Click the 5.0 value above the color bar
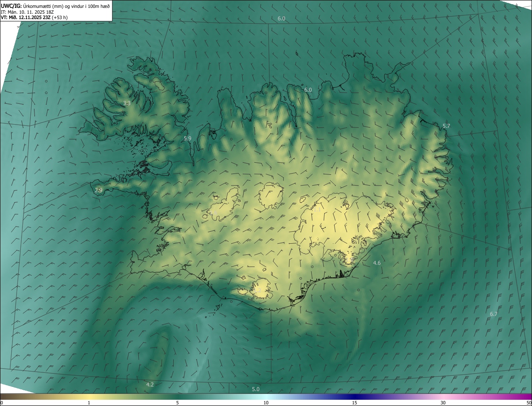Screen dimensions: 532x406 256,389
